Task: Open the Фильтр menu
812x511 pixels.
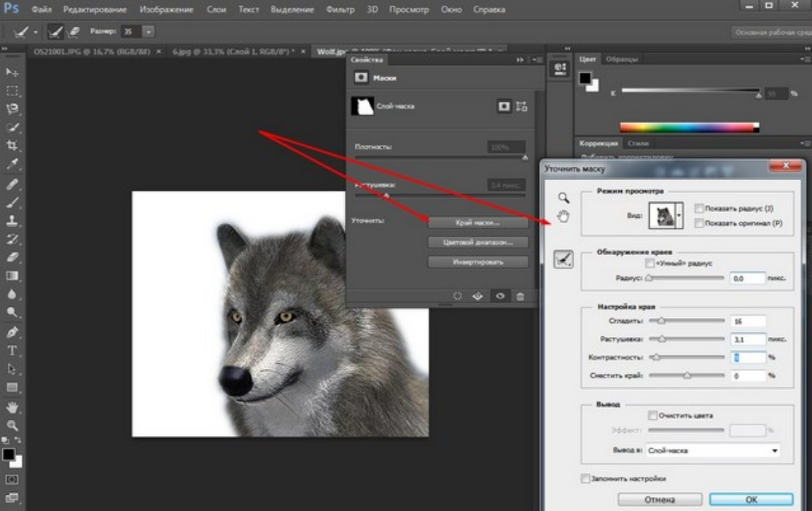Action: pos(341,11)
